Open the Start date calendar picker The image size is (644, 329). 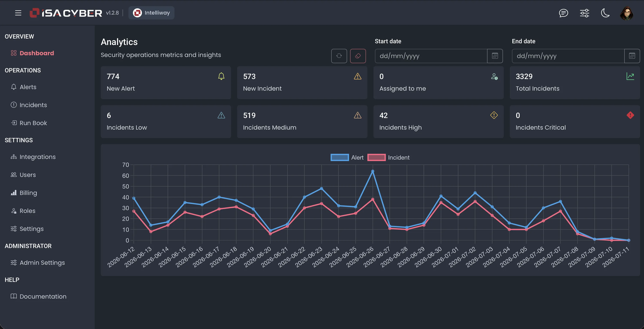click(x=495, y=56)
